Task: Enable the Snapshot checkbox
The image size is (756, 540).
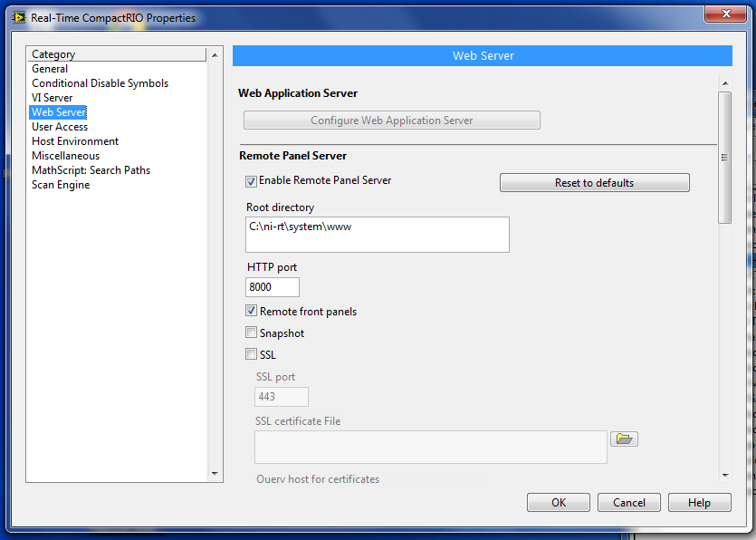Action: coord(251,332)
